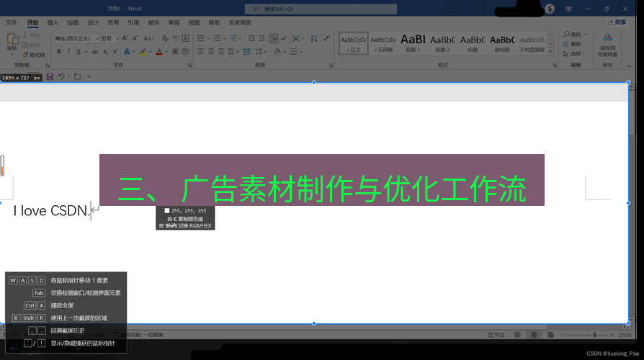The height and width of the screenshot is (360, 644).
Task: Click the Replace (替换) icon
Action: pos(566,44)
